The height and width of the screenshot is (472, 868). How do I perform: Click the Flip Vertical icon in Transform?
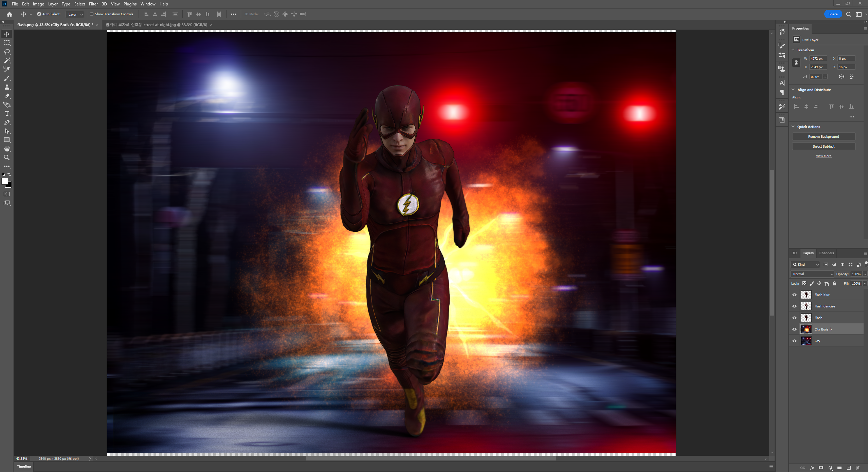coord(851,77)
